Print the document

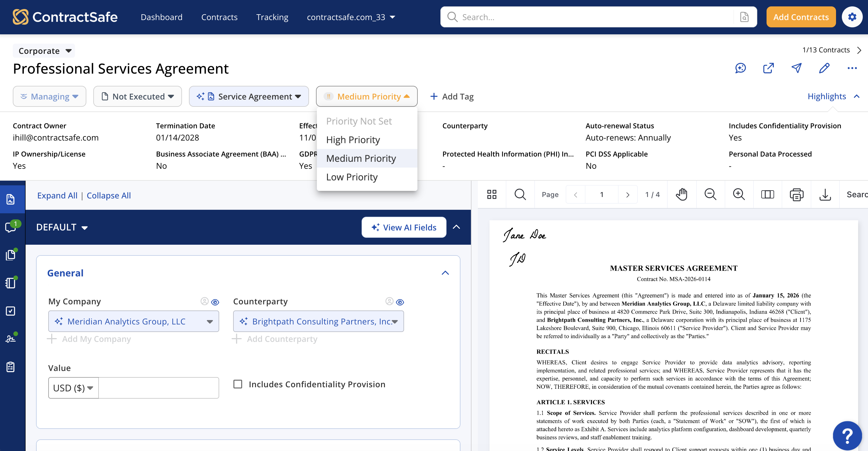coord(796,194)
